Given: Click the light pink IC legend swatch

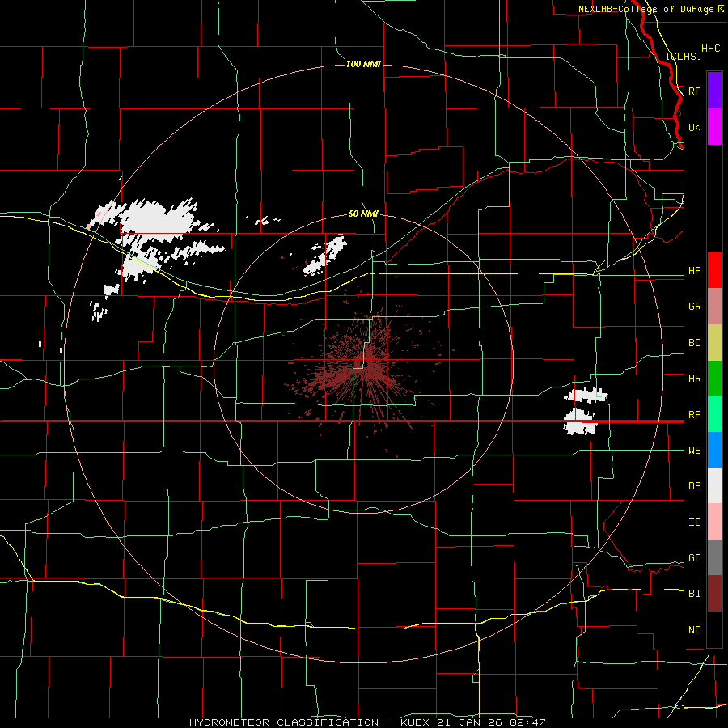Looking at the screenshot, I should point(714,522).
